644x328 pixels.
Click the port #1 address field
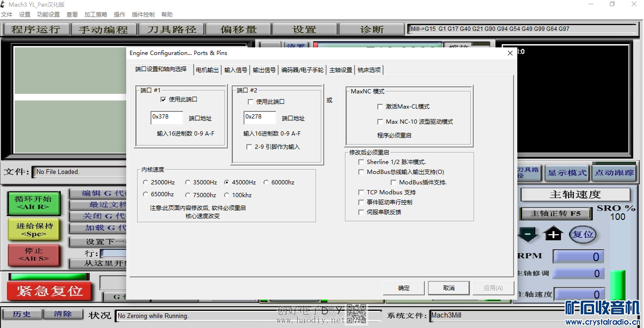coord(167,118)
